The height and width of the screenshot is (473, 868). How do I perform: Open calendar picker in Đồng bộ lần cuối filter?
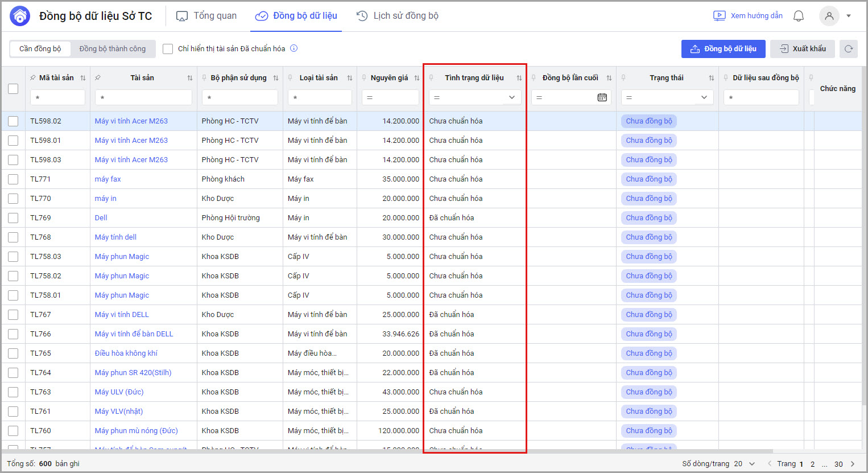click(602, 97)
